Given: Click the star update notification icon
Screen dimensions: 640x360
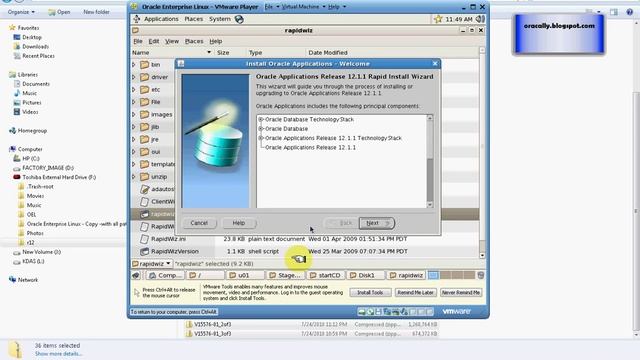Looking at the screenshot, I should tap(438, 19).
